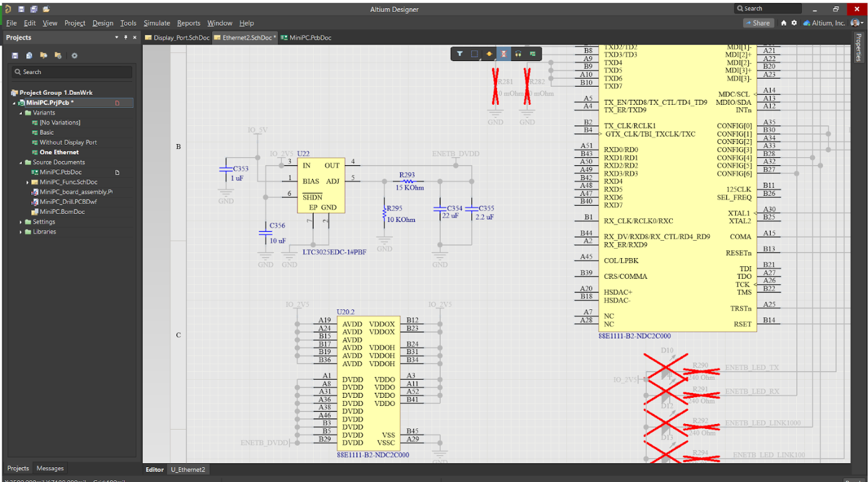
Task: Click the selection rectangle tool in active bar
Action: 475,54
